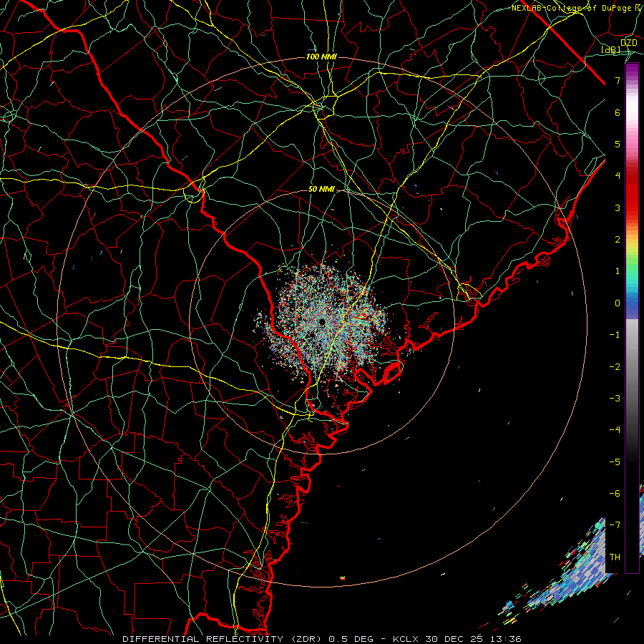Image resolution: width=644 pixels, height=644 pixels.
Task: Click the "3" value on the color scale
Action: (x=618, y=208)
